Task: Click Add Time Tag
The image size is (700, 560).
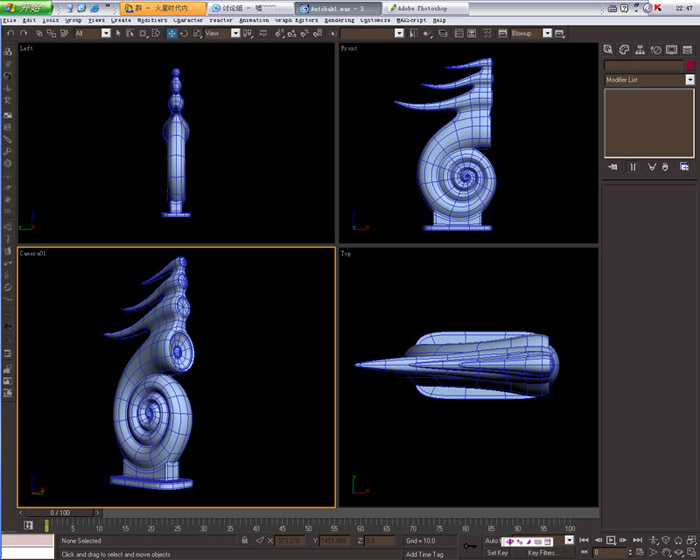Action: [425, 554]
